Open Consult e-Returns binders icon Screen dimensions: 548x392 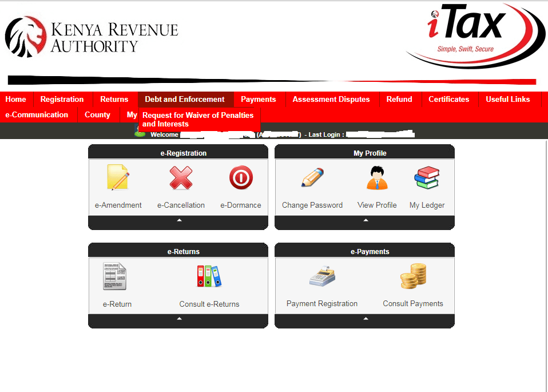[209, 276]
